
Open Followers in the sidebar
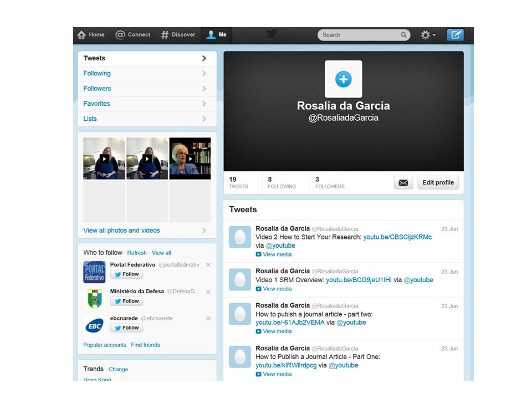click(x=147, y=89)
